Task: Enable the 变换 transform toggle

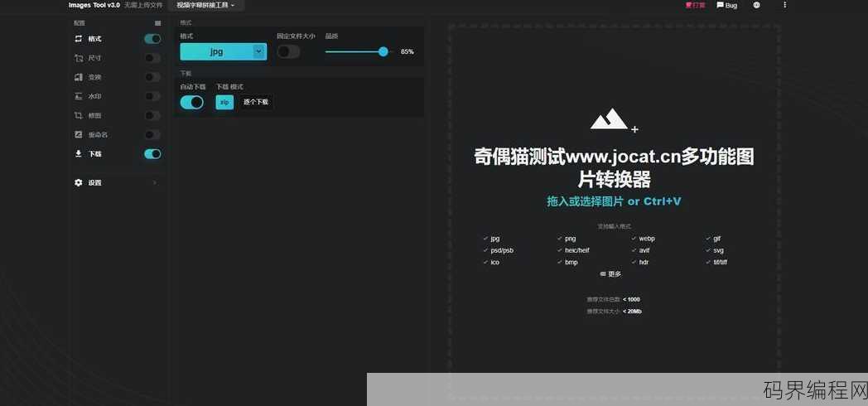Action: point(152,77)
